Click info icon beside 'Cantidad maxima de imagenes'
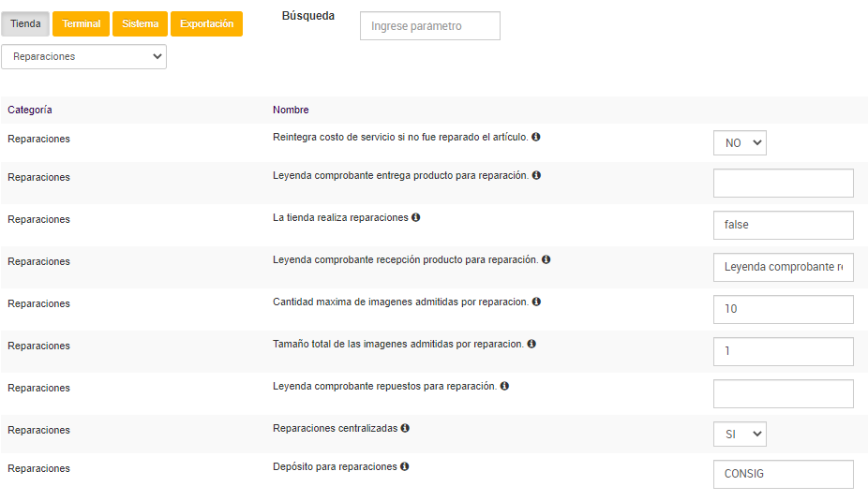Image resolution: width=868 pixels, height=501 pixels. 537,302
